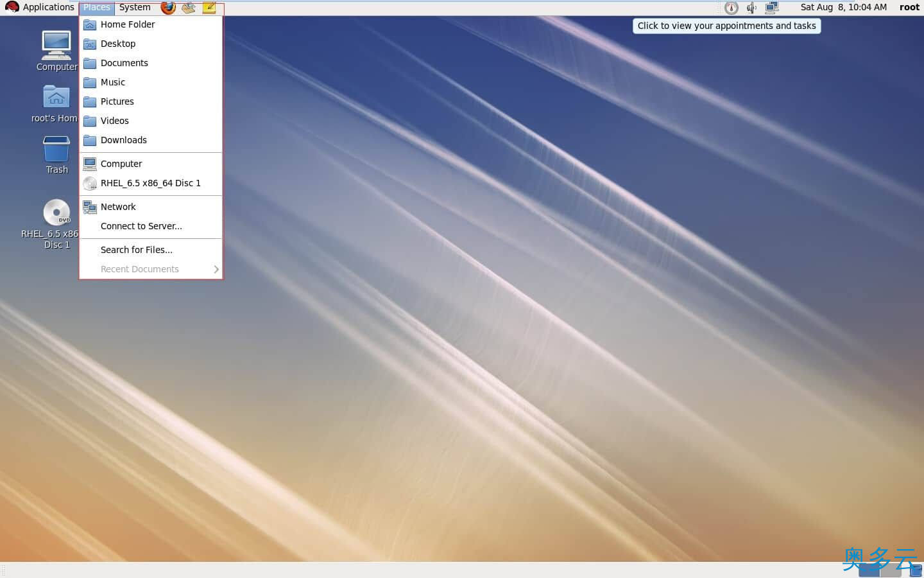Click the folder icon beside Music
Image resolution: width=924 pixels, height=578 pixels.
click(x=90, y=82)
